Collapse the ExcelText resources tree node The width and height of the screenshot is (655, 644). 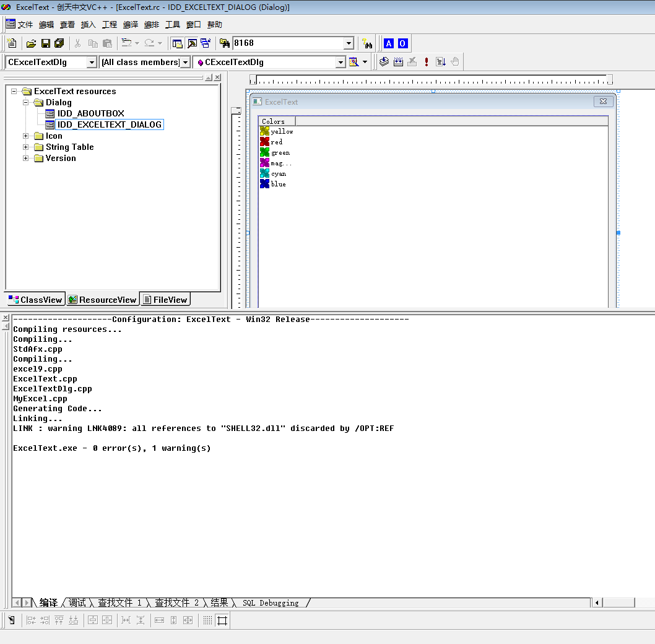14,91
